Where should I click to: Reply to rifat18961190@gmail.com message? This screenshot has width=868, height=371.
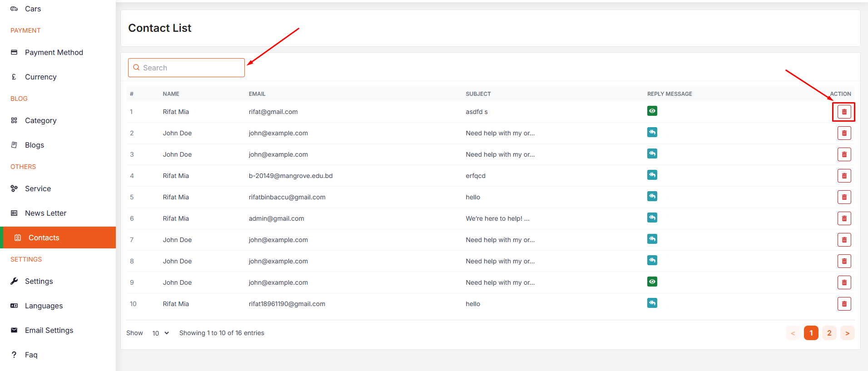click(x=652, y=303)
